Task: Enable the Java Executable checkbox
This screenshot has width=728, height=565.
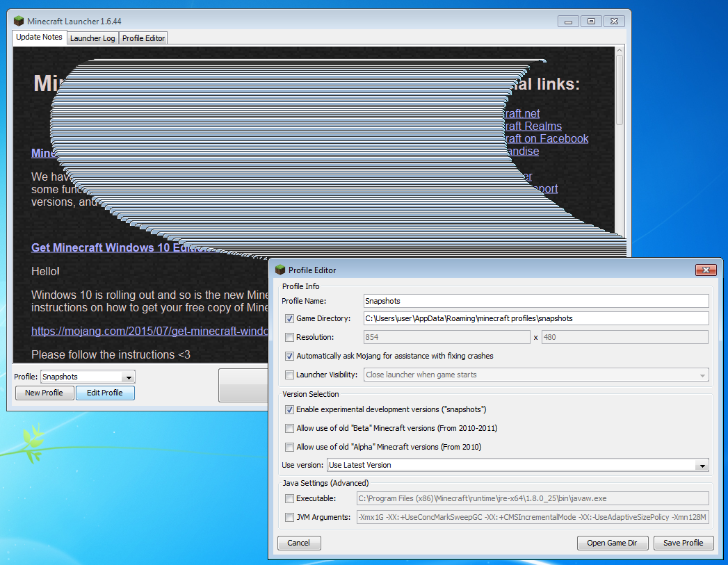Action: pos(290,499)
